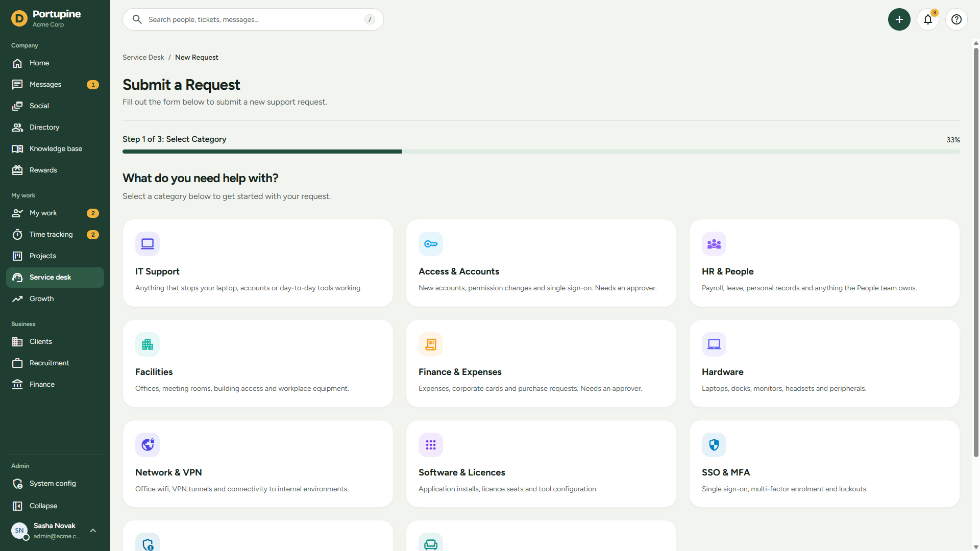Click the page vertical scrollbar
This screenshot has height=551, width=980.
[x=976, y=253]
